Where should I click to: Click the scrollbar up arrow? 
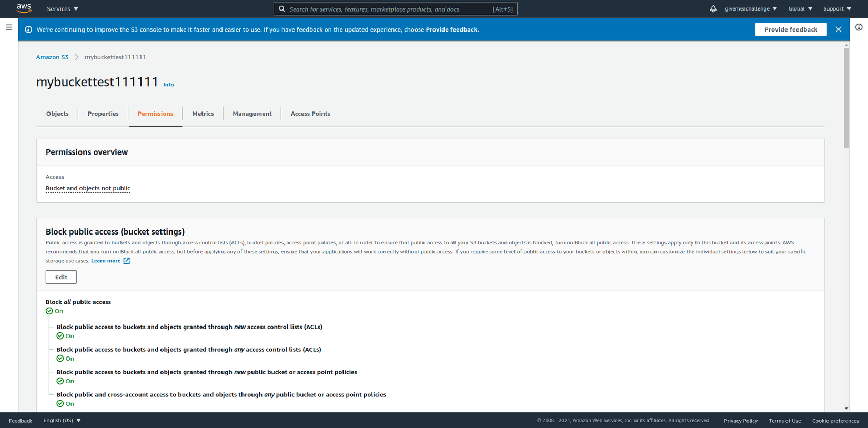846,45
